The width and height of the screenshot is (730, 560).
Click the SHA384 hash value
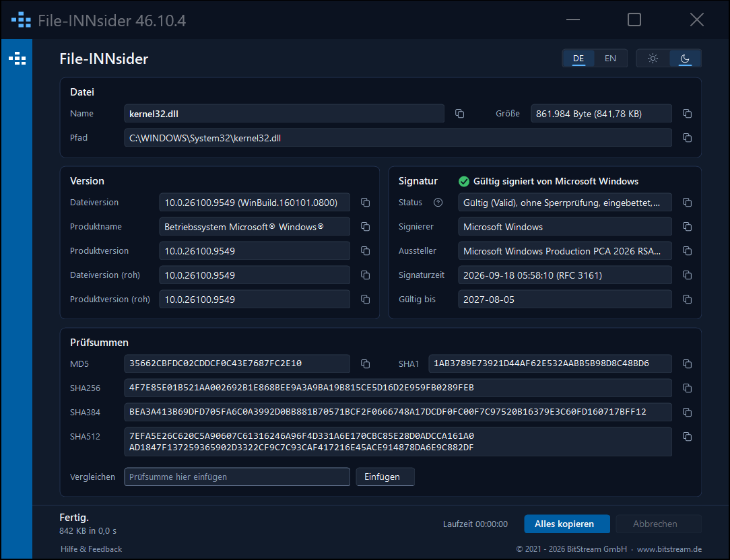coord(398,412)
